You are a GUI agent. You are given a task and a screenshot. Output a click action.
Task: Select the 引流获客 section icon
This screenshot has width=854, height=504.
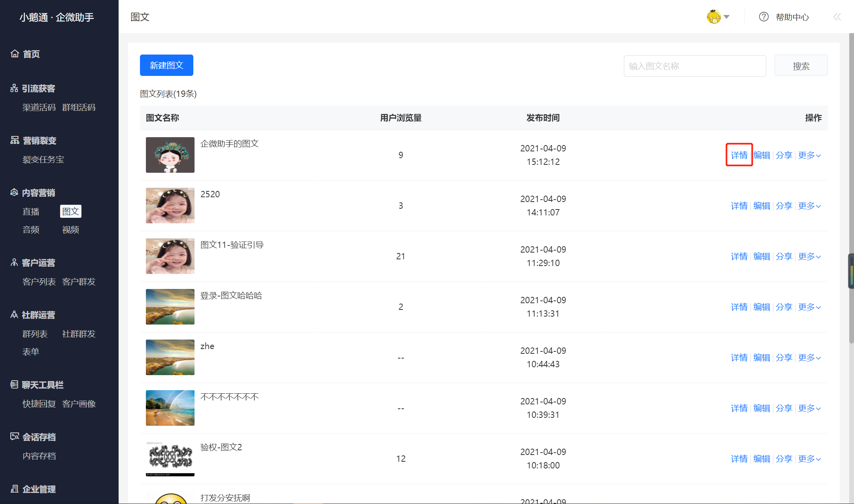(14, 88)
